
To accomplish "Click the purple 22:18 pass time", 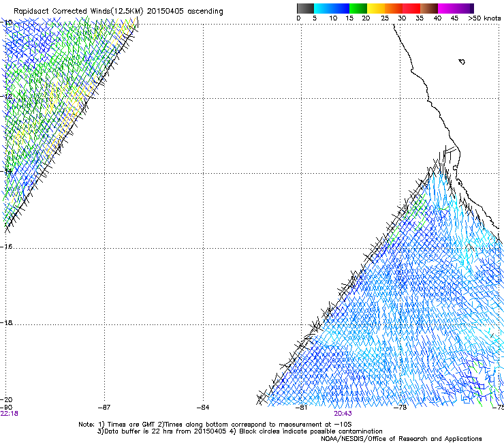I will [9, 414].
